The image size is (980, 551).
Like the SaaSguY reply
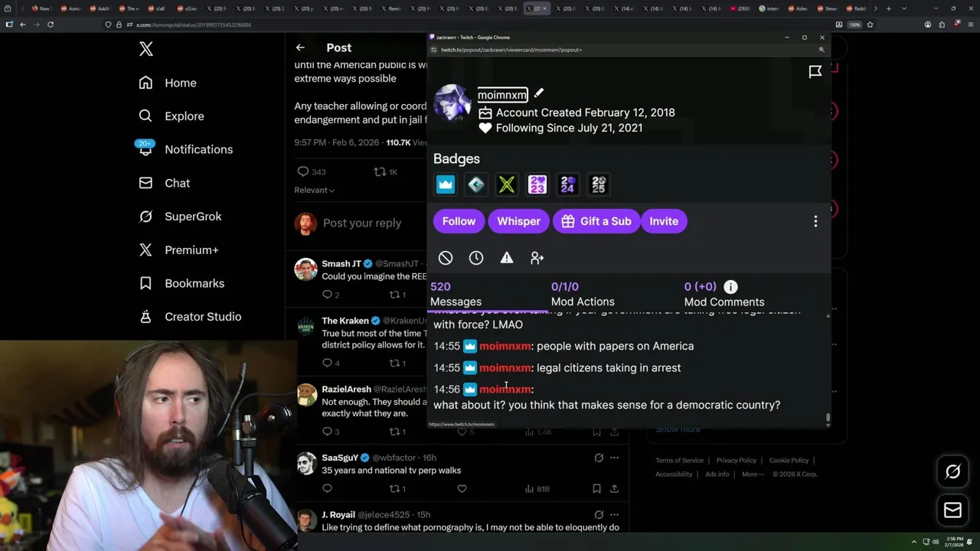pyautogui.click(x=462, y=488)
